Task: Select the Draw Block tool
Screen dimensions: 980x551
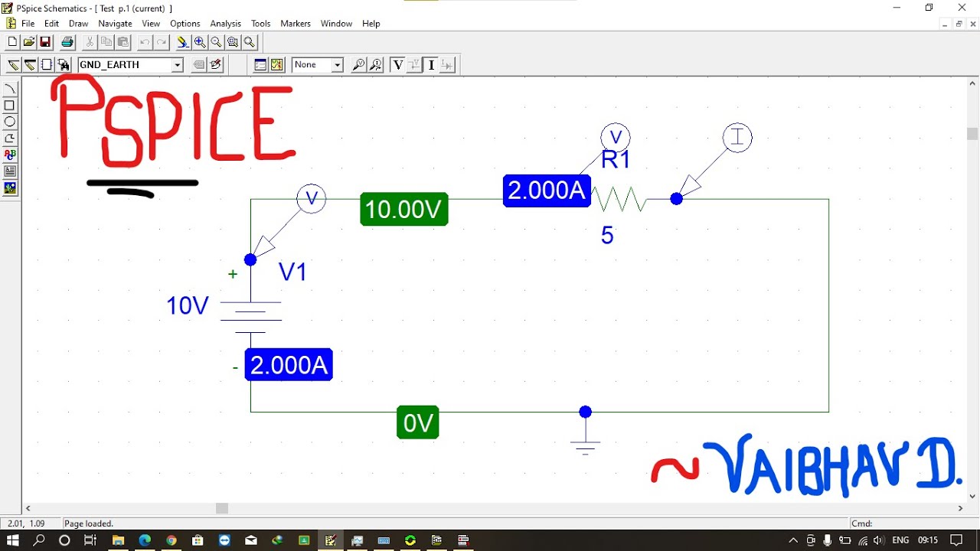Action: point(47,65)
